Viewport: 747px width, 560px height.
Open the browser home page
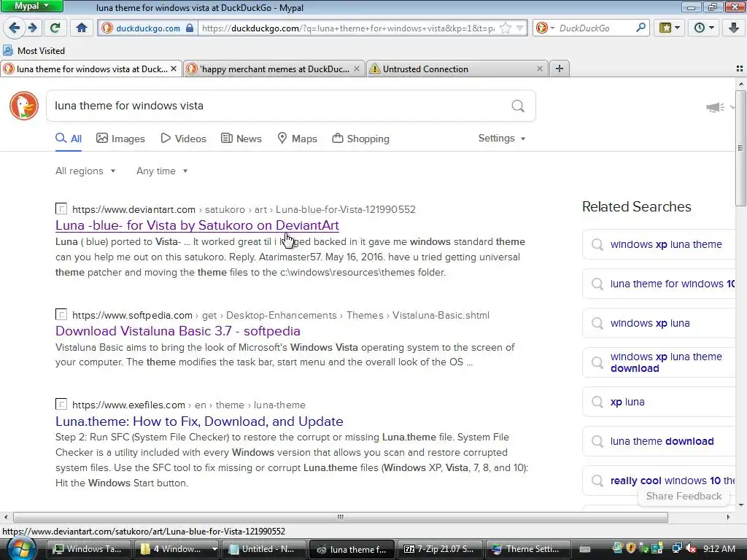click(x=82, y=28)
